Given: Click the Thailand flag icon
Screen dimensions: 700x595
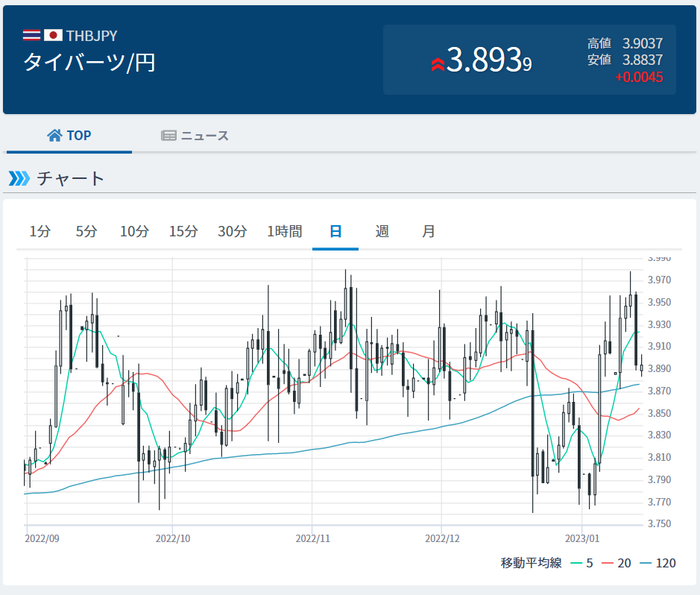Looking at the screenshot, I should coord(32,35).
